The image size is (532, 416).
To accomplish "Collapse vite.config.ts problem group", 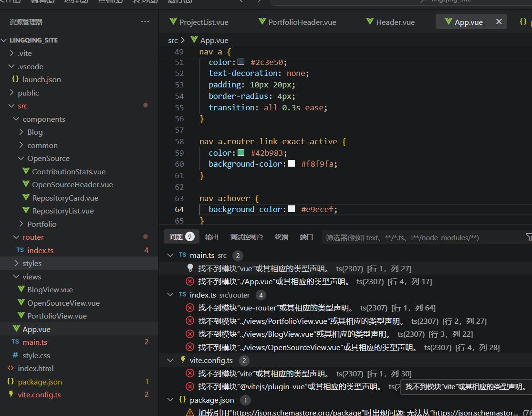I will pyautogui.click(x=170, y=361).
